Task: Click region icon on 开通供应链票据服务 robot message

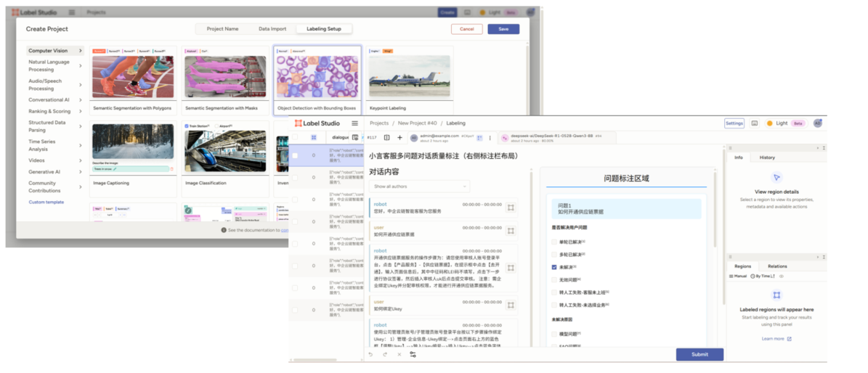Action: (x=511, y=267)
